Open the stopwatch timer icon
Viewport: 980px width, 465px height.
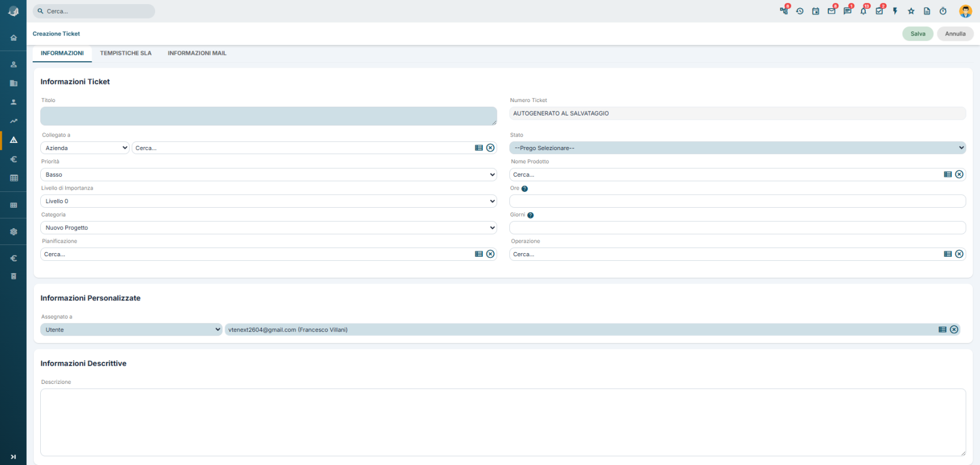tap(943, 11)
